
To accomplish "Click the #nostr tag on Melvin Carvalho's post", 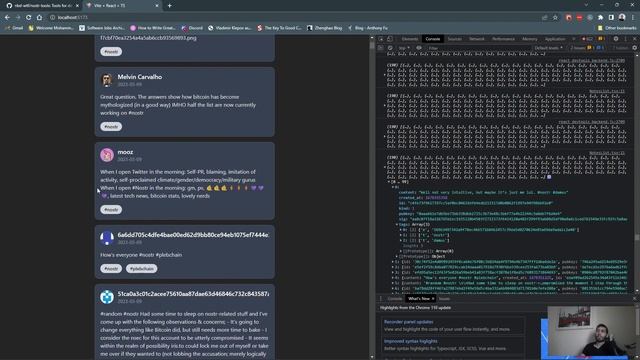I will pos(111,127).
